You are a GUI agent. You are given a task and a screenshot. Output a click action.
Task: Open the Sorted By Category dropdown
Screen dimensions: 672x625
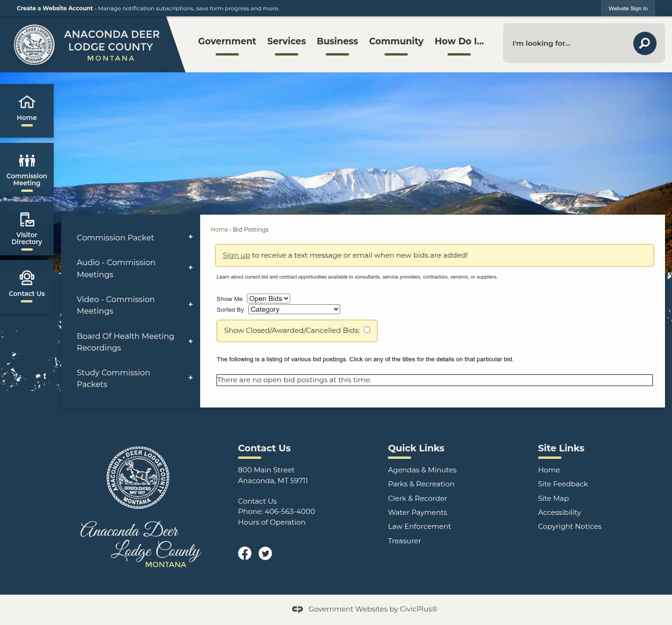tap(294, 309)
